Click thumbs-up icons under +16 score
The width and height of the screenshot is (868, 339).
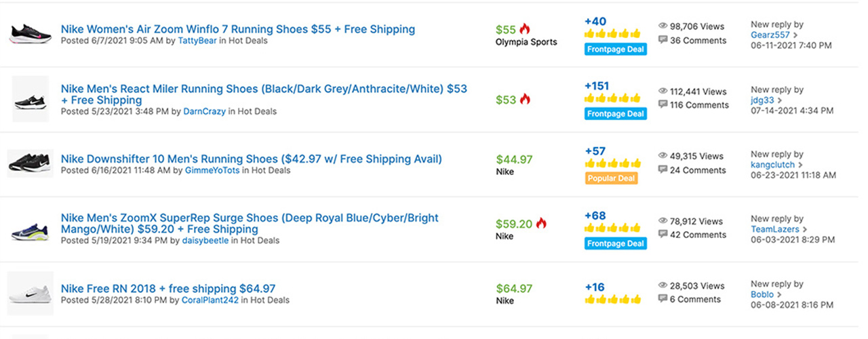612,299
